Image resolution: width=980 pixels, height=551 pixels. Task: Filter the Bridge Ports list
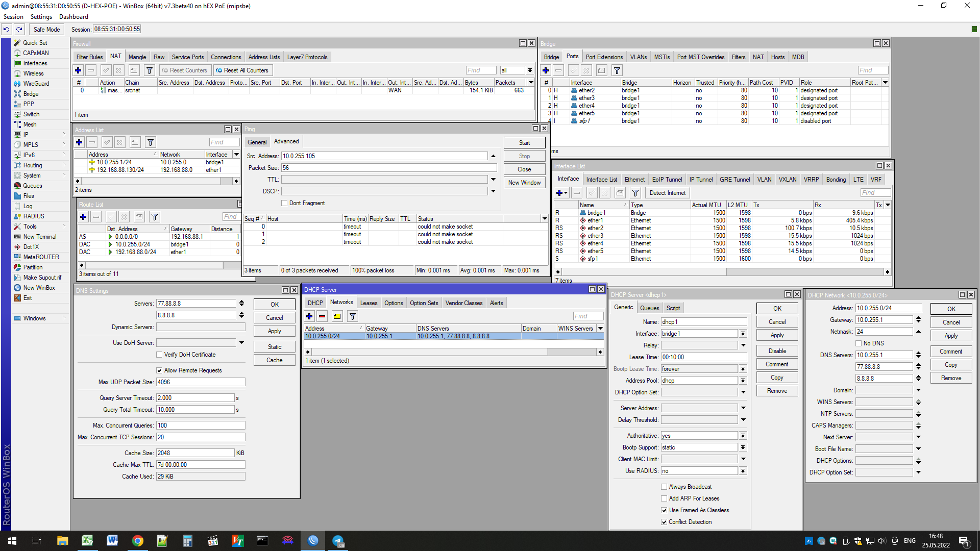coord(617,70)
